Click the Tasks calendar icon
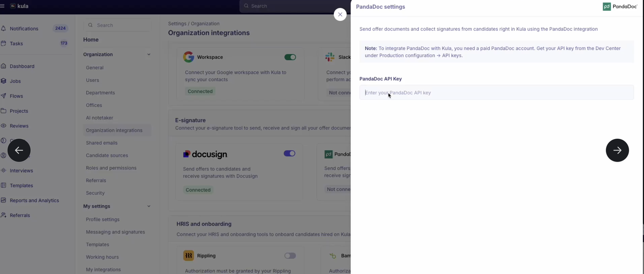 (x=3, y=43)
